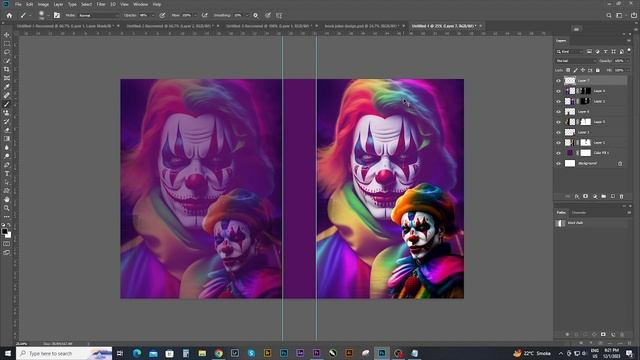
Task: Click symmetry paint options icon
Action: click(279, 16)
